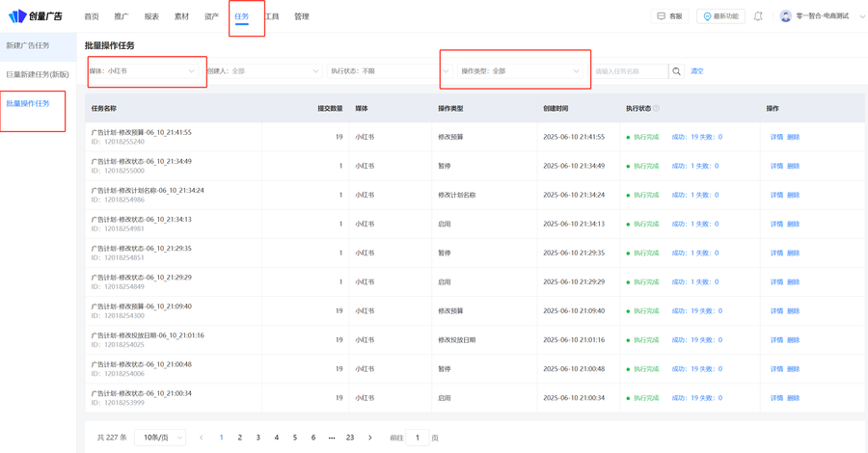
Task: Click the previous page arrow
Action: (x=202, y=438)
